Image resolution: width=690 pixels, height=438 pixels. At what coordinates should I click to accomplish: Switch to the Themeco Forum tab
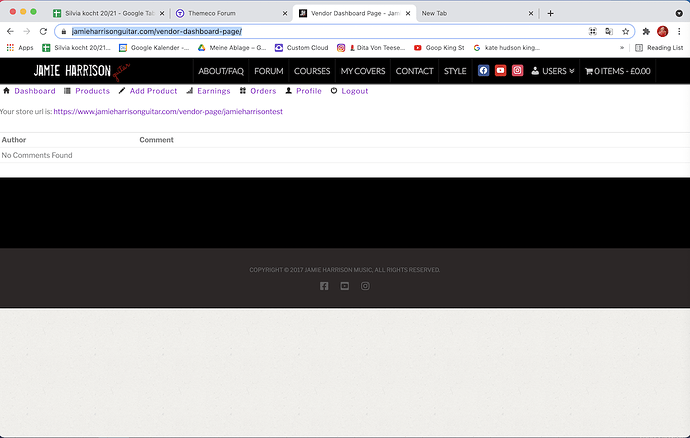point(230,13)
